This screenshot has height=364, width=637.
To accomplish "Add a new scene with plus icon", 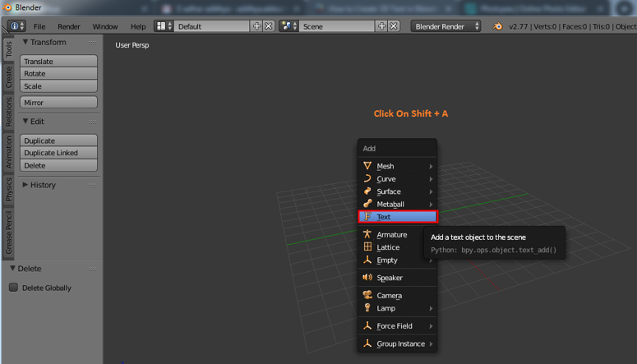I will pyautogui.click(x=382, y=26).
